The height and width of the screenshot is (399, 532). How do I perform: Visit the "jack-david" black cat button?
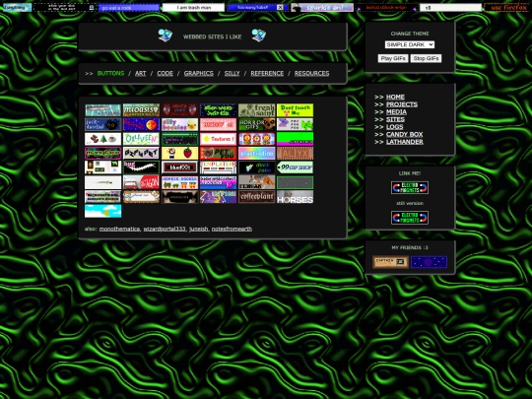tap(102, 124)
